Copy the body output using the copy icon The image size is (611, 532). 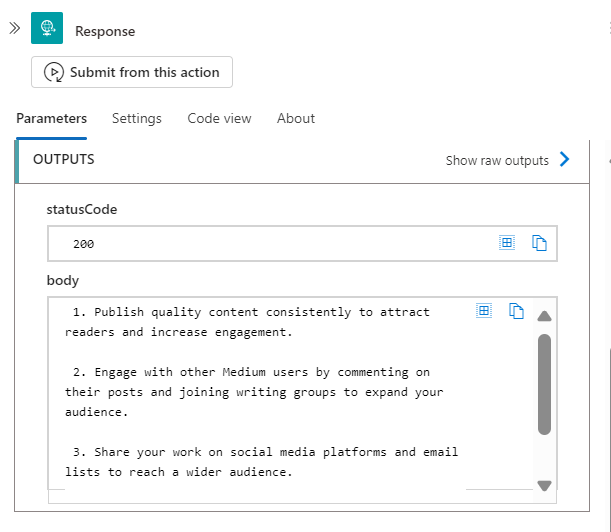click(x=516, y=311)
